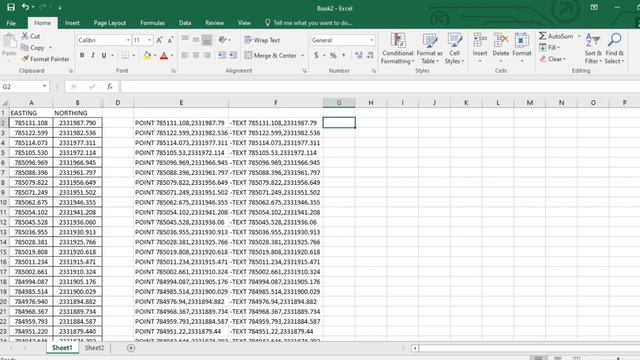
Task: Open Find & Select
Action: click(614, 49)
